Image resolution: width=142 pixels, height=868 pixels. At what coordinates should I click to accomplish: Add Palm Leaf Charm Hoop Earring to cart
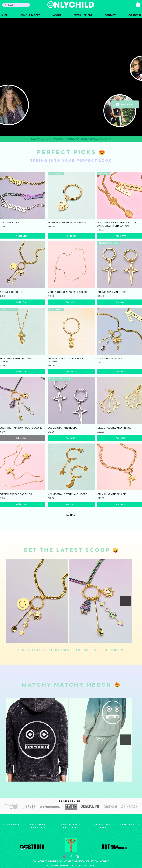click(x=71, y=236)
